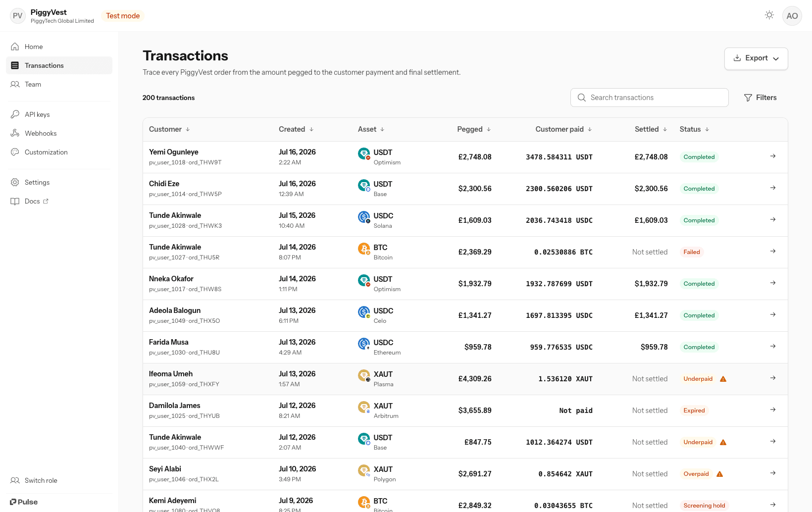Click the Customization palette icon
This screenshot has height=512, width=812.
click(15, 152)
